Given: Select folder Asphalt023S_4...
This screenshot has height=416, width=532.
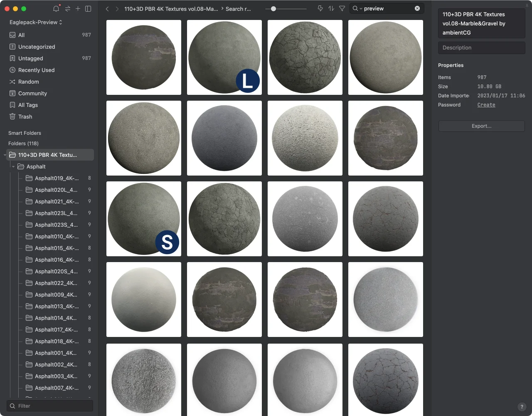Looking at the screenshot, I should click(x=56, y=225).
